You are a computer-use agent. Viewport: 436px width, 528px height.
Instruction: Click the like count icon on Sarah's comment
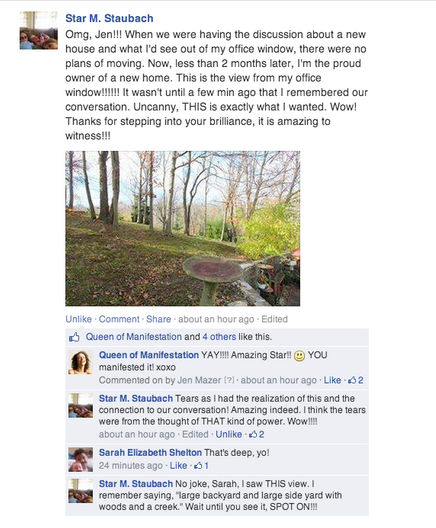[198, 466]
